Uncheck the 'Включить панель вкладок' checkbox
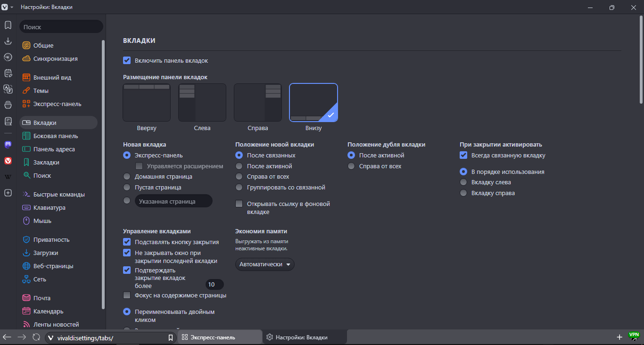The image size is (644, 345). tap(127, 60)
